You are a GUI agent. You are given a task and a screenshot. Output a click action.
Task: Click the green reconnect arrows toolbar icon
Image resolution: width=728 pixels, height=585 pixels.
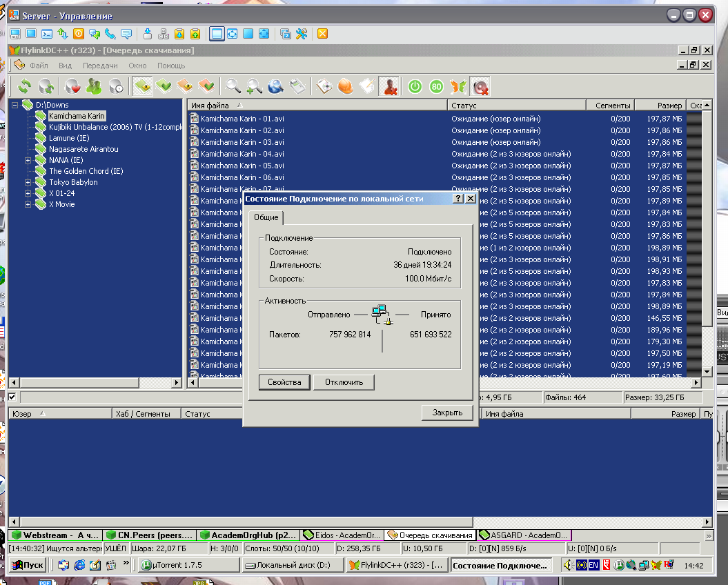(25, 86)
